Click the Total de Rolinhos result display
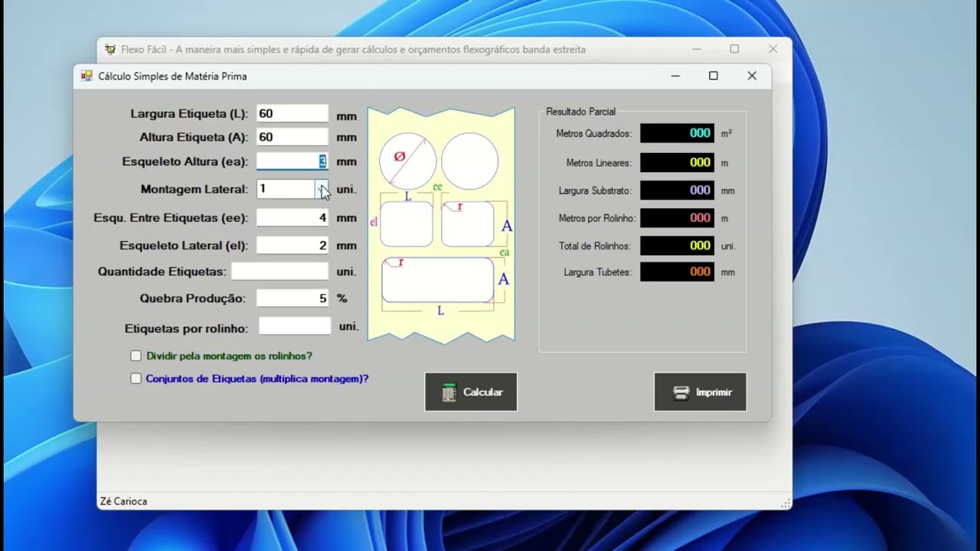The image size is (980, 551). pyautogui.click(x=677, y=246)
